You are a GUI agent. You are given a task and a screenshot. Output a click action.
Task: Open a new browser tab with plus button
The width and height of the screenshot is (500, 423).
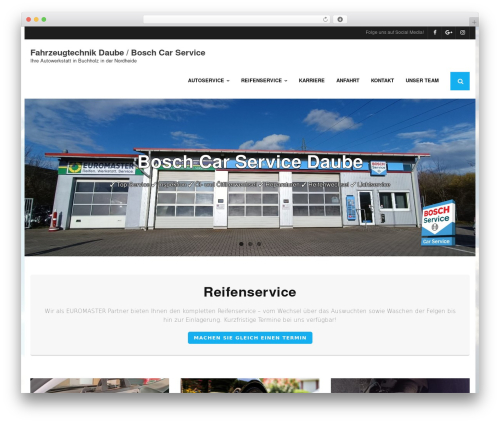(474, 22)
